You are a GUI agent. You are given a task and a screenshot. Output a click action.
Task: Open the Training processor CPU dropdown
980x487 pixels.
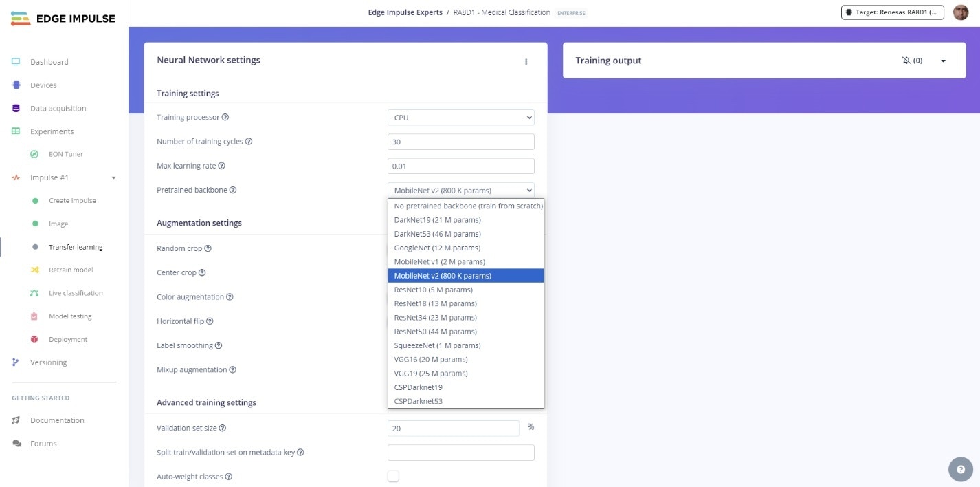tap(461, 118)
